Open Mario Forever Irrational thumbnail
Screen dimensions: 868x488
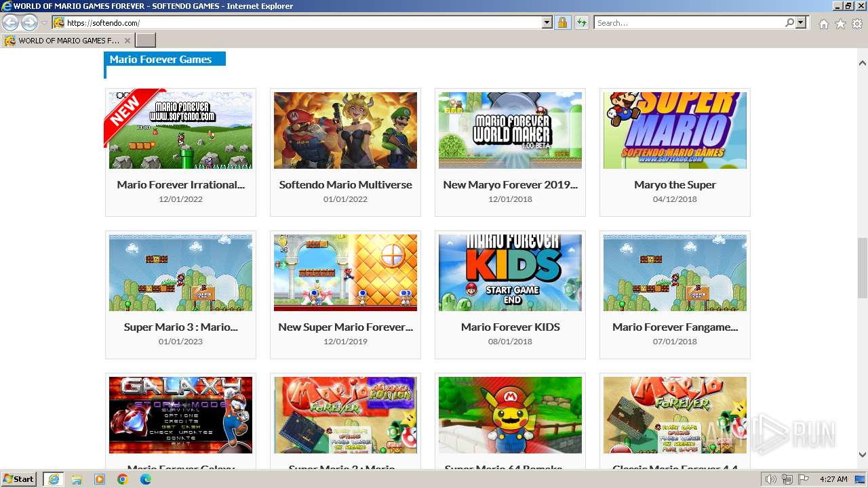pos(180,130)
